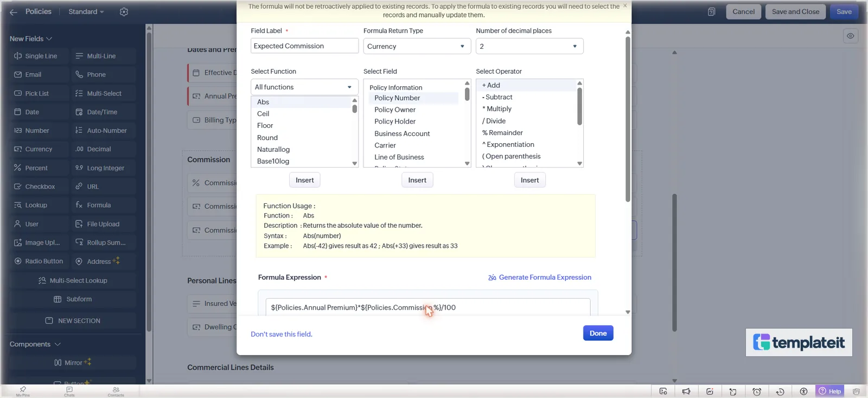
Task: Add a NEW SECTION from the sidebar
Action: coord(73,321)
